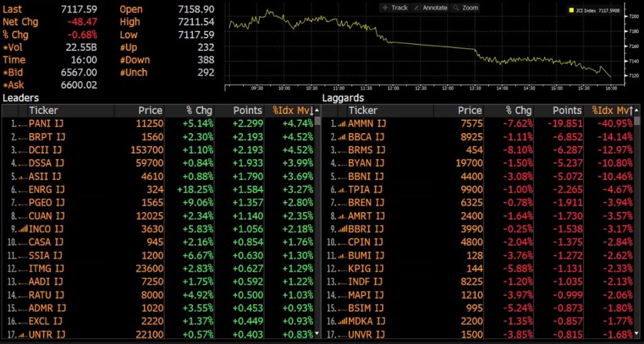Click Leaders table Ticker column header
Viewport: 644px width, 344px height.
pyautogui.click(x=43, y=111)
